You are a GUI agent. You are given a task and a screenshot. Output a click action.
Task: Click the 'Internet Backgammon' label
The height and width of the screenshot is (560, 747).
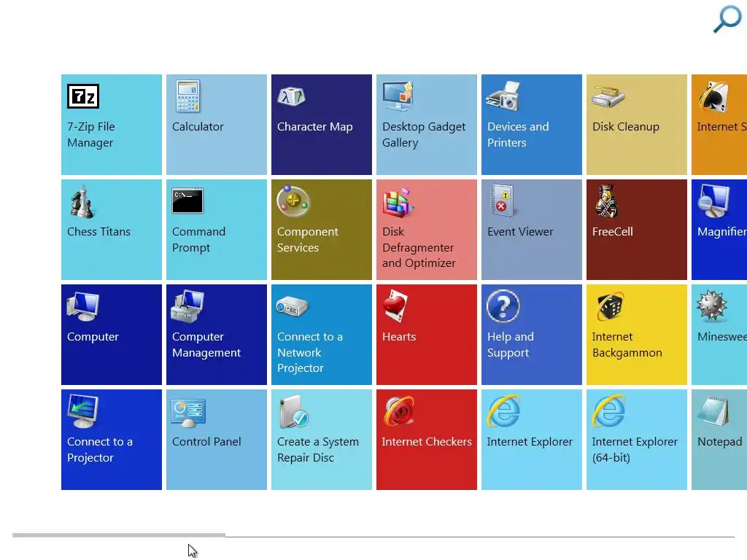point(627,345)
